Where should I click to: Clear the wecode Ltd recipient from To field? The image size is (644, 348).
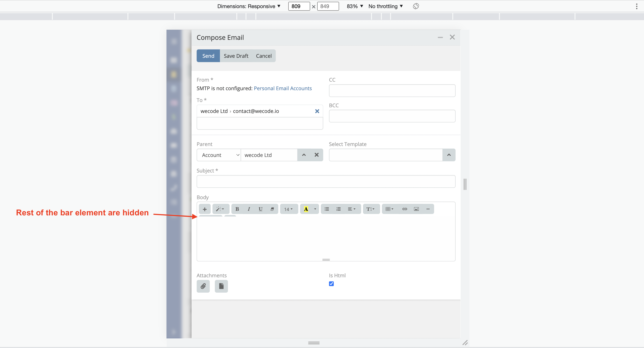click(317, 111)
